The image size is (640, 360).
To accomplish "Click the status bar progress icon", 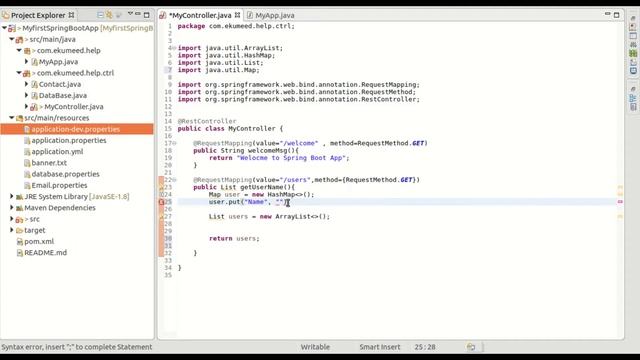I will click(x=471, y=347).
